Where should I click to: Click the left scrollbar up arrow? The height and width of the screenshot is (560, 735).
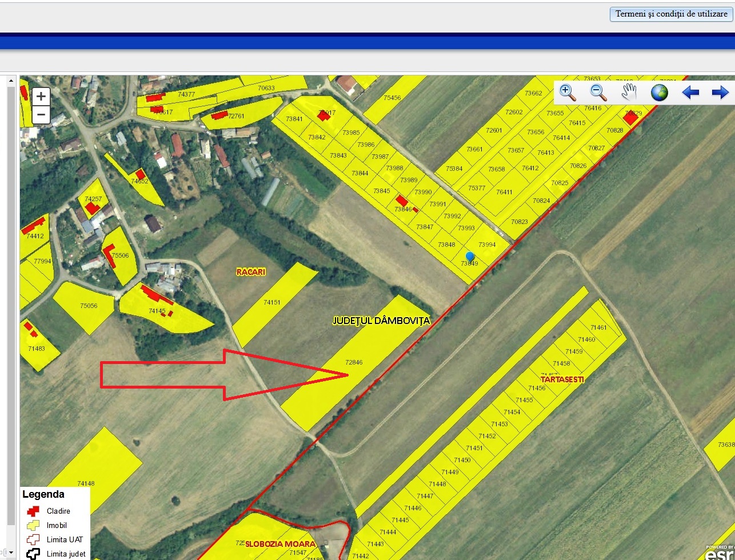10,81
